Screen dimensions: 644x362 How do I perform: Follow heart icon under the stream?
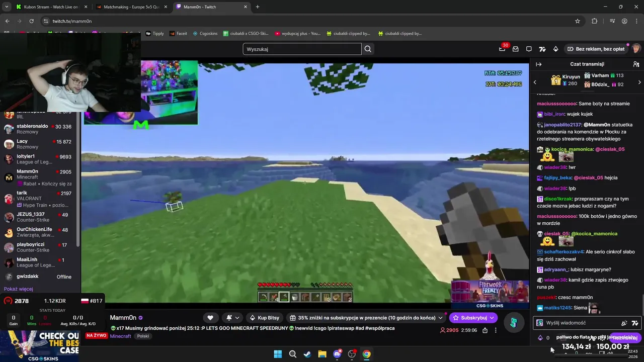coord(210,318)
